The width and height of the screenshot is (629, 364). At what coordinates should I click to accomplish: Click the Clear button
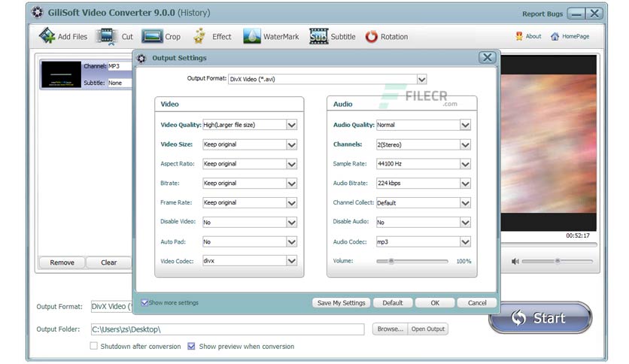pos(108,262)
